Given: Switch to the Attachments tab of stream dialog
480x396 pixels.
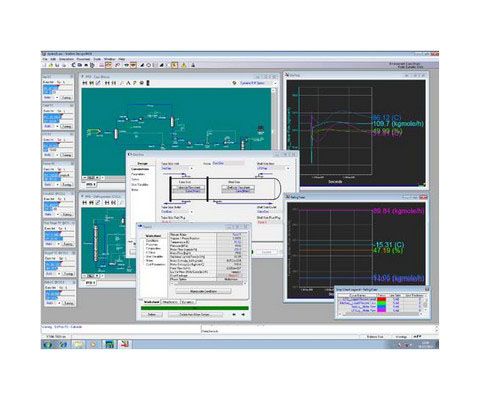Looking at the screenshot, I should [170, 302].
